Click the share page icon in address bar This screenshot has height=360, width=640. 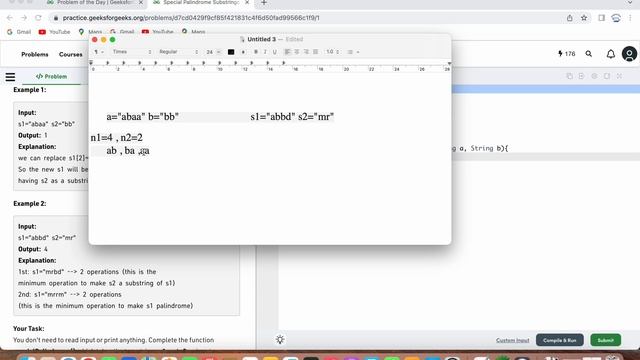(569, 18)
